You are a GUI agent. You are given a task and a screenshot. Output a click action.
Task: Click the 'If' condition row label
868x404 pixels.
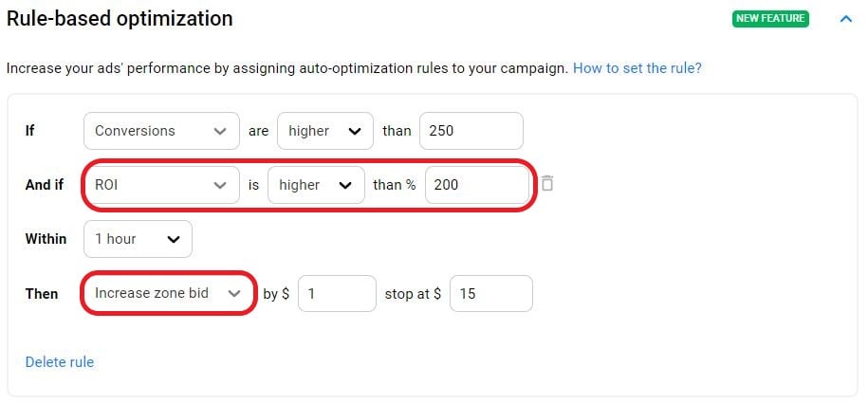30,131
